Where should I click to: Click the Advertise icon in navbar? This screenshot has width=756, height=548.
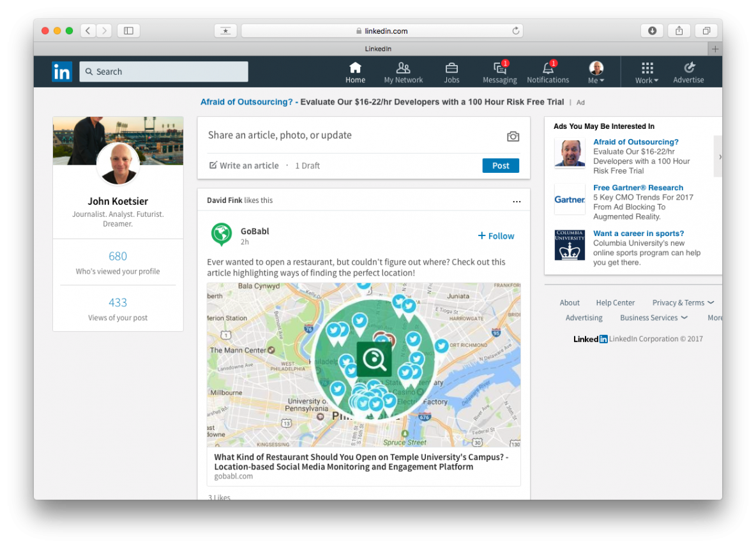coord(688,68)
